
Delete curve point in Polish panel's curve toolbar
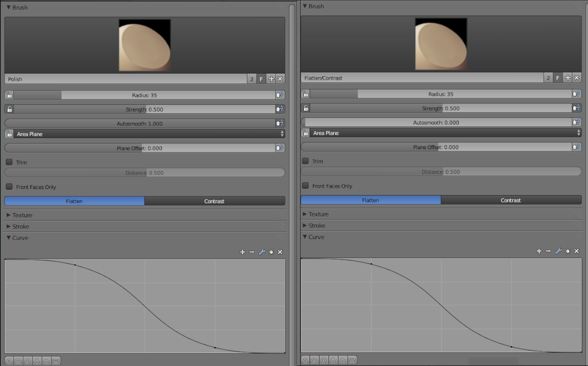pos(280,252)
